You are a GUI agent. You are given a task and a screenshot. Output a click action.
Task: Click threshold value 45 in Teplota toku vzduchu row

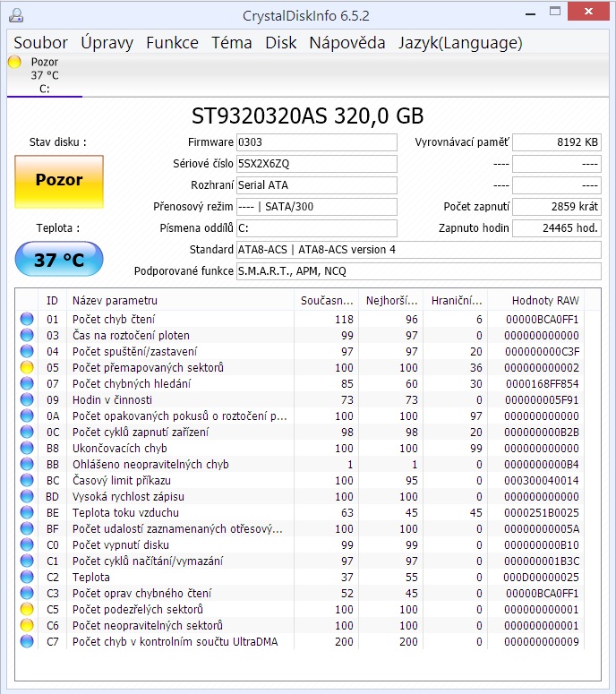click(x=475, y=513)
